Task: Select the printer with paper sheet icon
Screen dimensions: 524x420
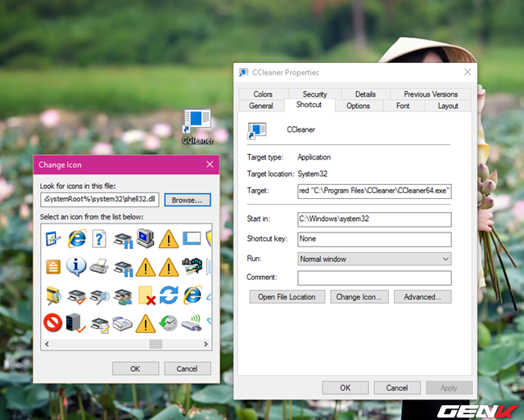Action: (99, 267)
